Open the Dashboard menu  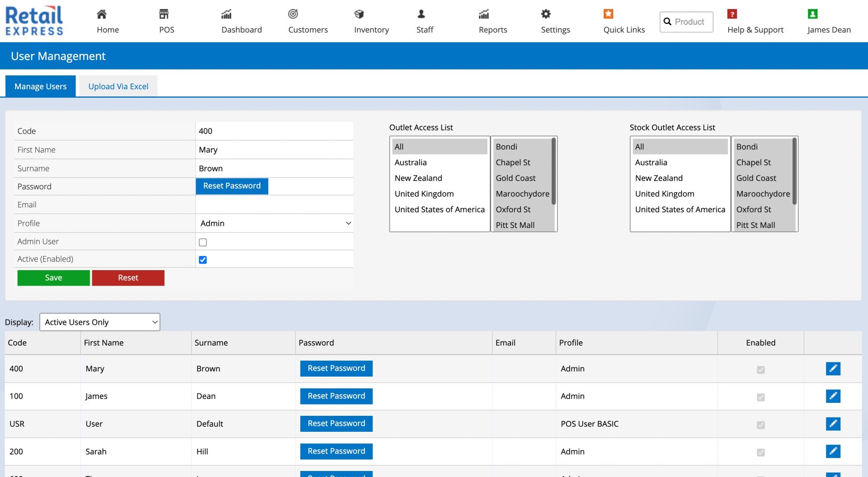pyautogui.click(x=241, y=30)
